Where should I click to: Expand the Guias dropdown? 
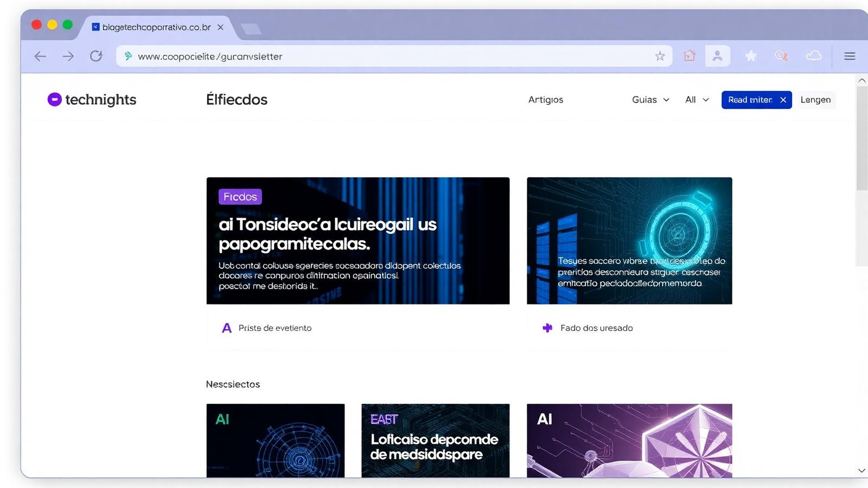650,99
